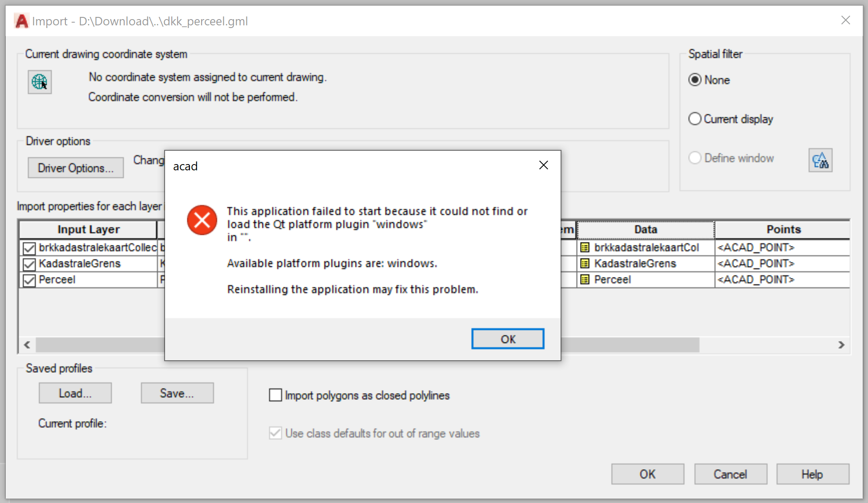The width and height of the screenshot is (868, 503).
Task: Enable Import polygons as closed polylines
Action: (x=275, y=395)
